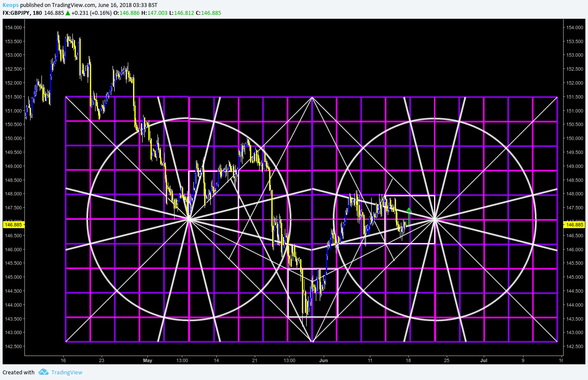
Task: Click the O:146.886 open price value
Action: click(126, 13)
